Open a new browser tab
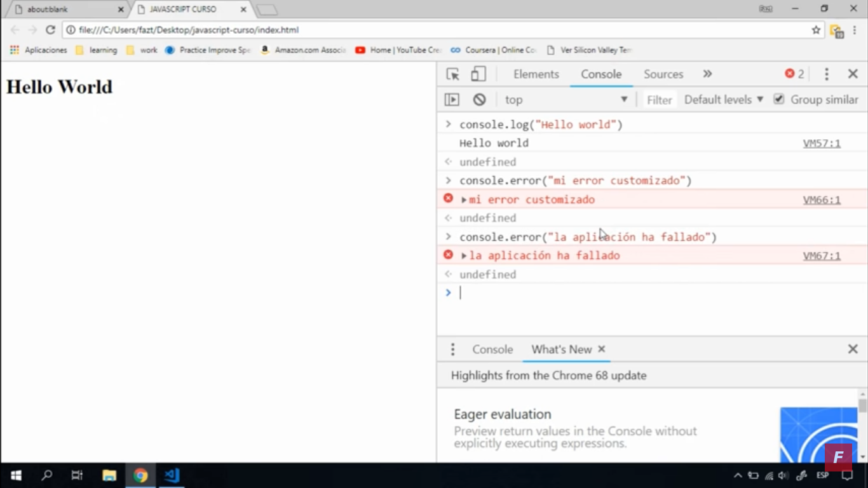Viewport: 868px width, 488px height. pyautogui.click(x=267, y=10)
